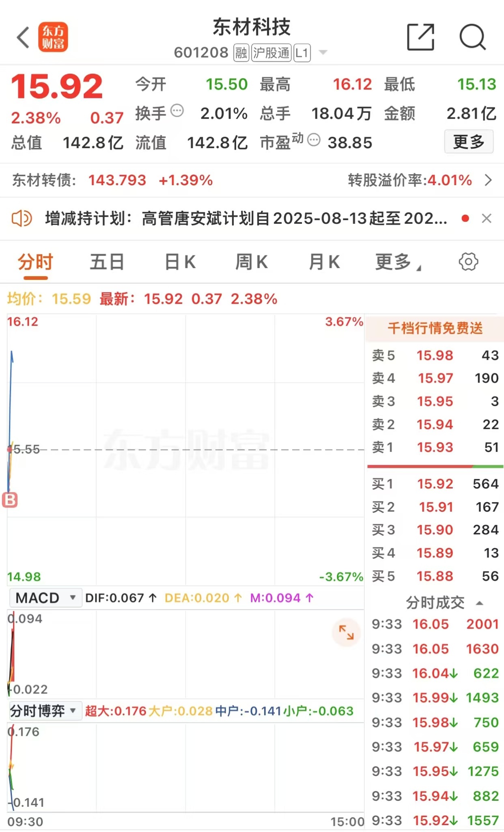The width and height of the screenshot is (504, 832).
Task: Open info bubble beside 换手
Action: (x=177, y=110)
